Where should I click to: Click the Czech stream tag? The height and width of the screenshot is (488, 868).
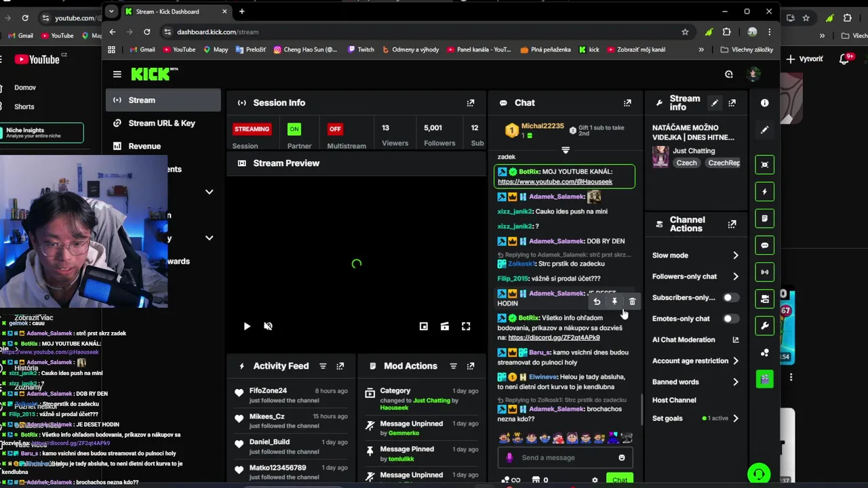(686, 163)
